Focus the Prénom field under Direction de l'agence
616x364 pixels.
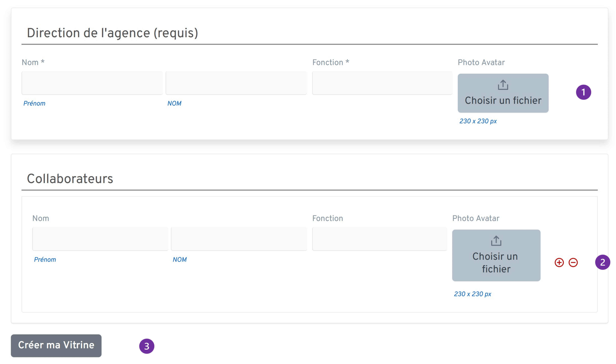(92, 83)
